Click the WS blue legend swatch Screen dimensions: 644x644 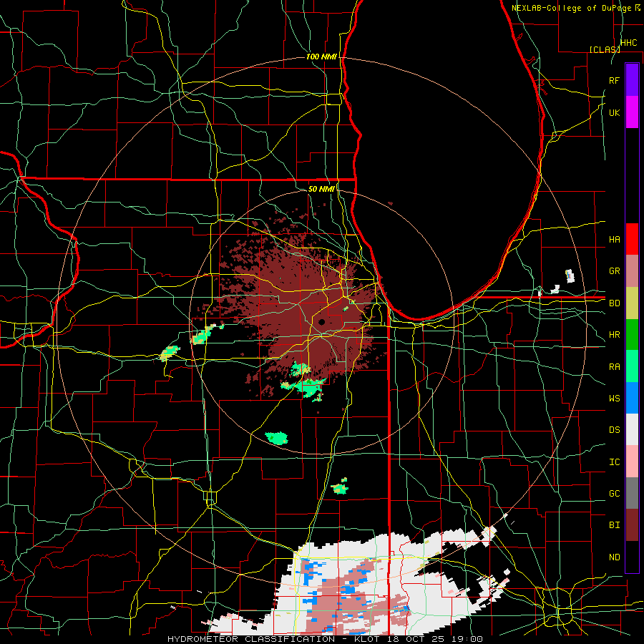click(x=632, y=398)
